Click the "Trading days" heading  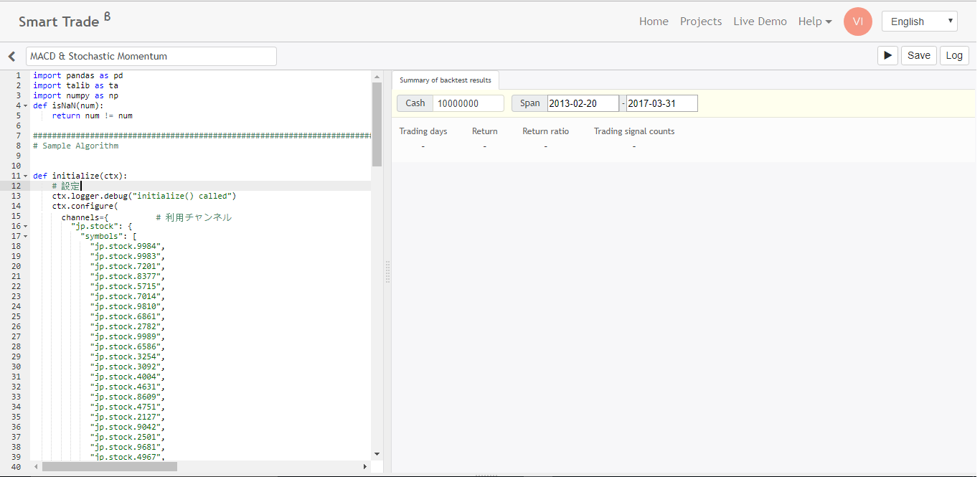(x=423, y=131)
